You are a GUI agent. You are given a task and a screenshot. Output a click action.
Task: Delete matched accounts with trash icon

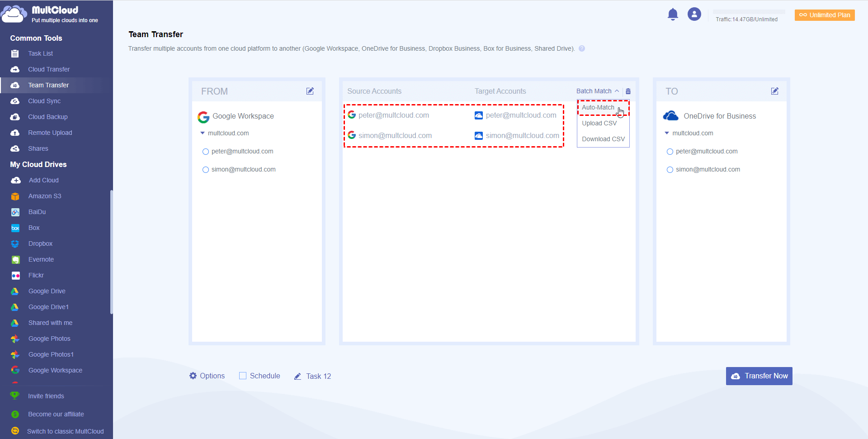[628, 91]
